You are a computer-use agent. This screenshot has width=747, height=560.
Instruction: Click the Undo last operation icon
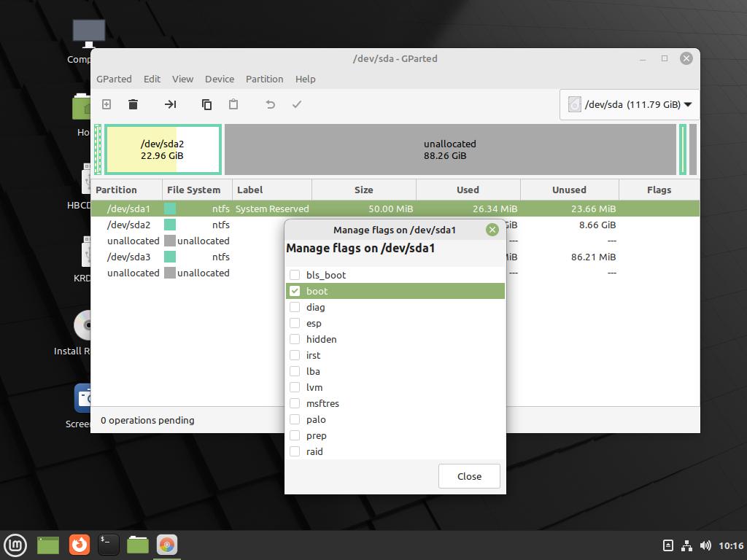[x=270, y=104]
